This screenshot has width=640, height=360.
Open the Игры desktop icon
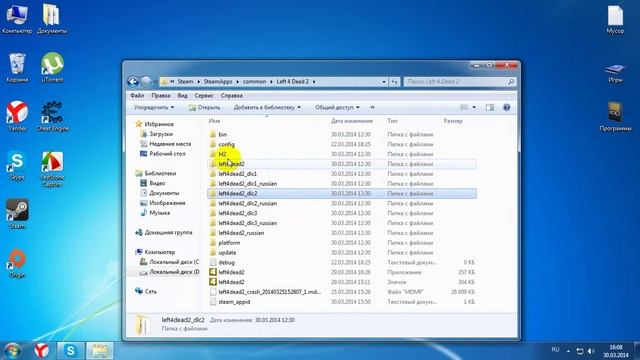pyautogui.click(x=615, y=73)
